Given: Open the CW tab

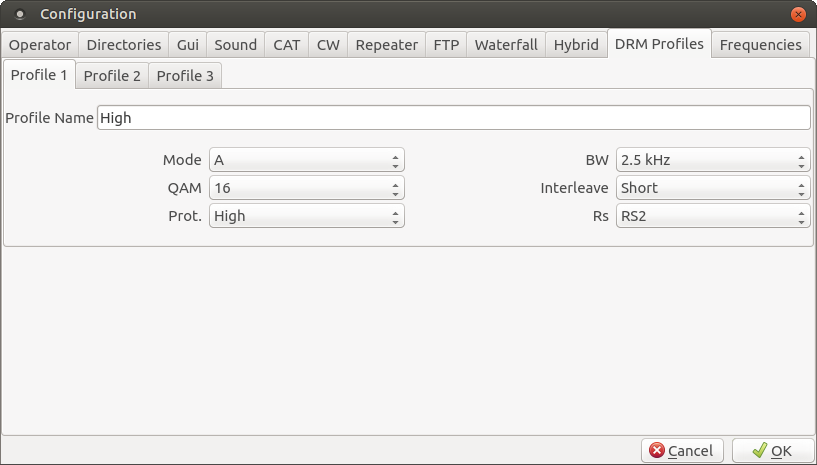Looking at the screenshot, I should coord(328,45).
